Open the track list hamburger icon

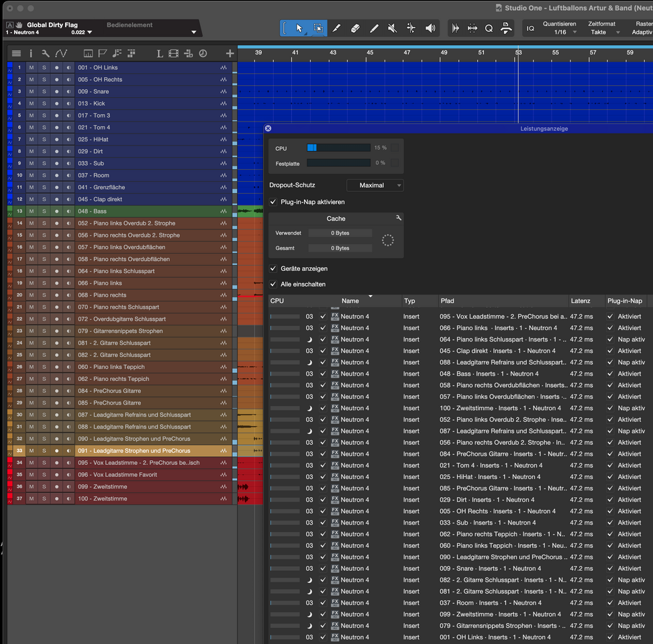tap(16, 53)
